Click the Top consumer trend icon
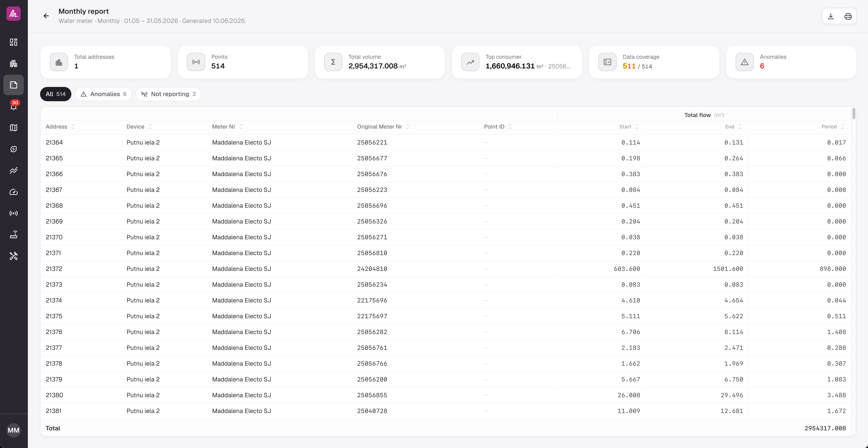Image resolution: width=868 pixels, height=448 pixels. (x=470, y=62)
